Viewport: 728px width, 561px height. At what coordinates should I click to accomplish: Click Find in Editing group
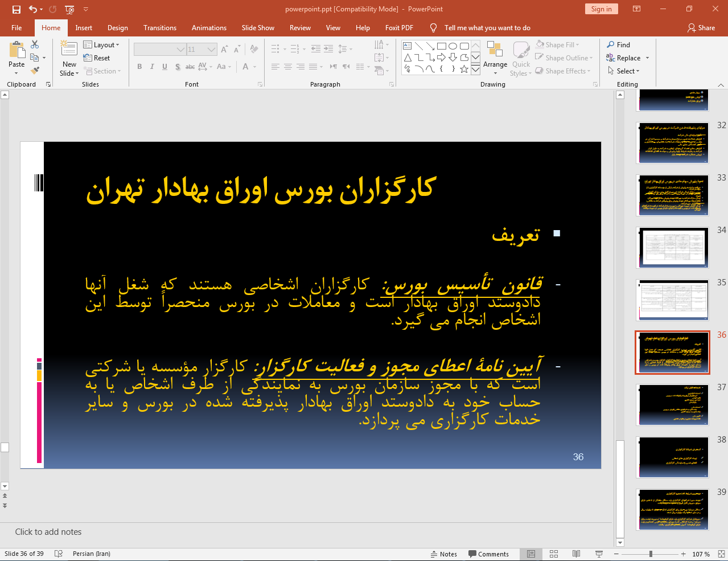619,45
